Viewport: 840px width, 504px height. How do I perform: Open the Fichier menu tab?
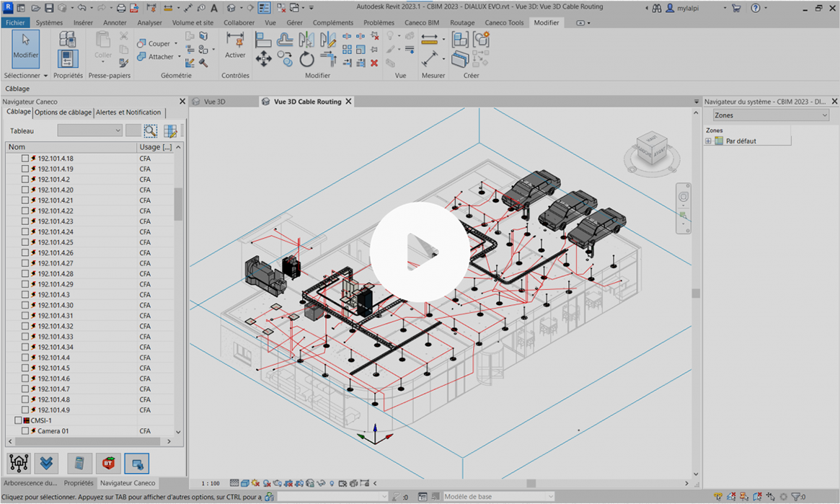pyautogui.click(x=16, y=22)
